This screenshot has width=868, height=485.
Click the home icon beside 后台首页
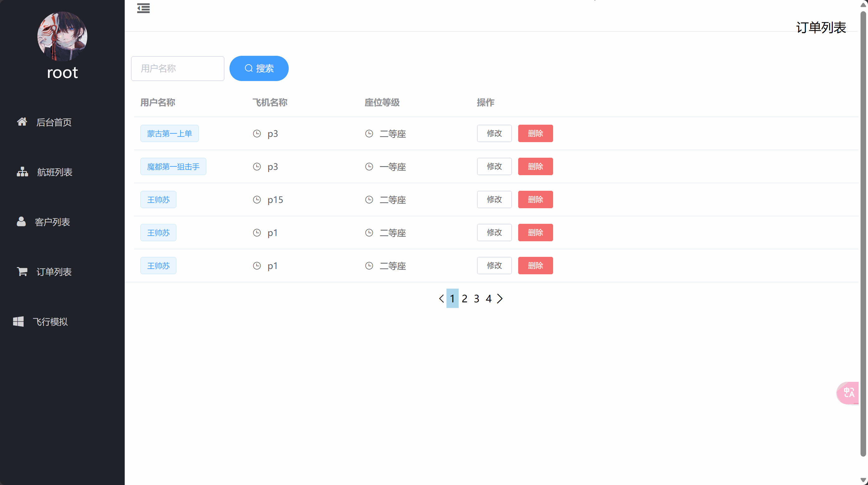[22, 122]
